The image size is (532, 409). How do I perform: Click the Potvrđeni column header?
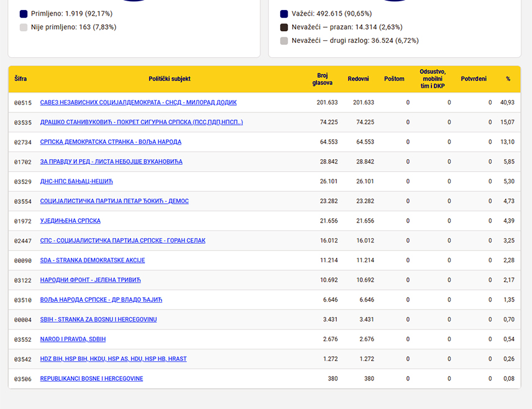474,79
